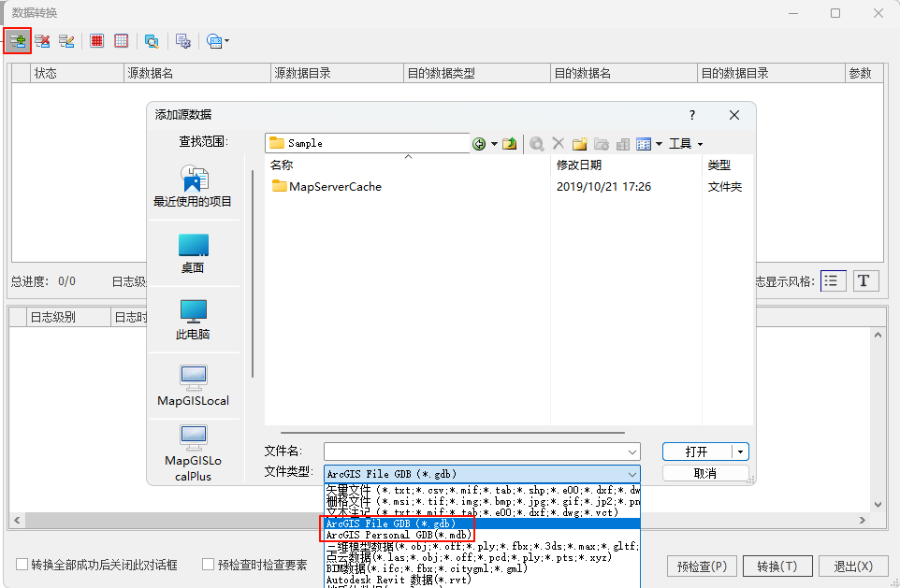
Task: Select 此电脑 in the places sidebar
Action: [x=193, y=320]
